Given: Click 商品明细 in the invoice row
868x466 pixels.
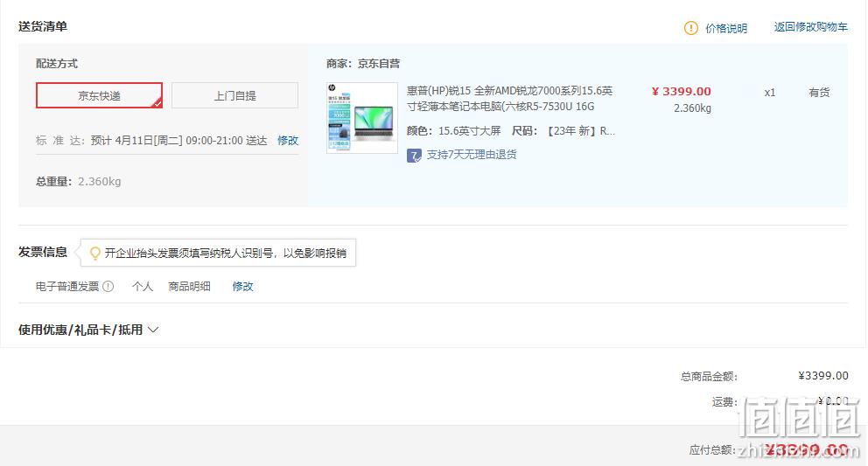Looking at the screenshot, I should click(189, 286).
